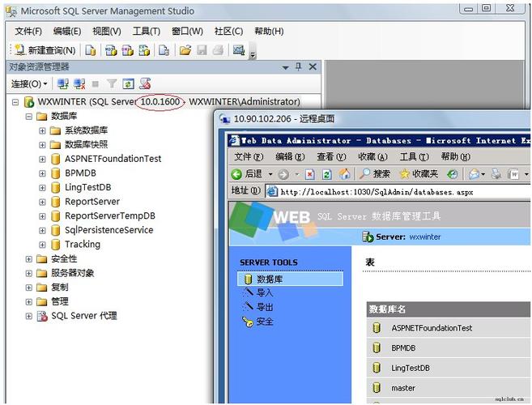Click the rightmost Object Explorer toolbar icon
Image resolution: width=532 pixels, height=405 pixels.
145,83
